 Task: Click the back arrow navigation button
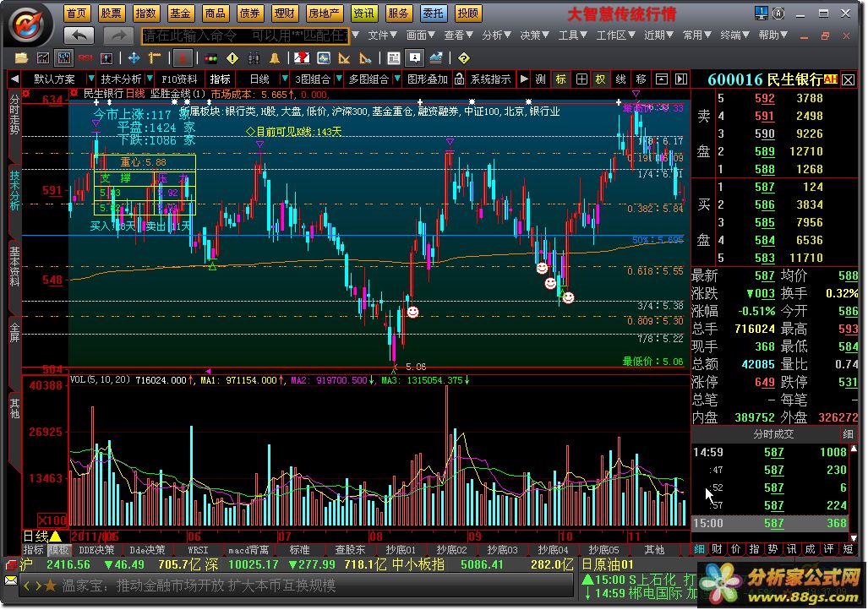point(79,36)
